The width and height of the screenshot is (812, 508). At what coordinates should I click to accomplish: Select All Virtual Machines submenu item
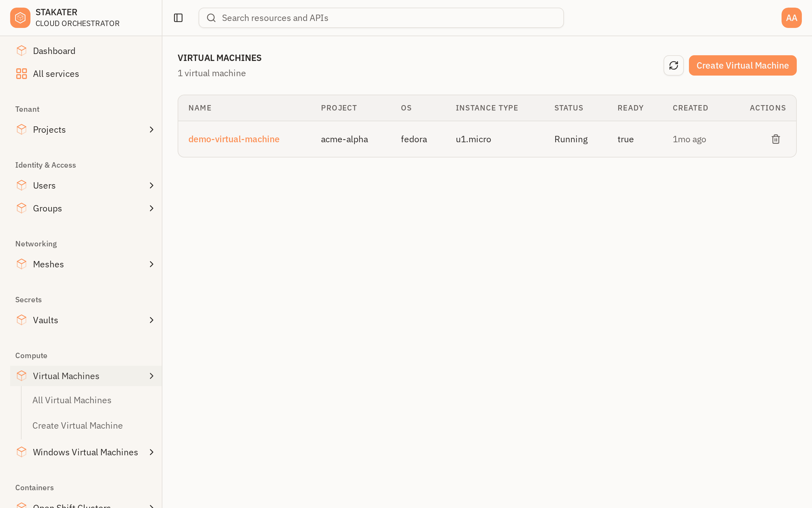coord(72,400)
